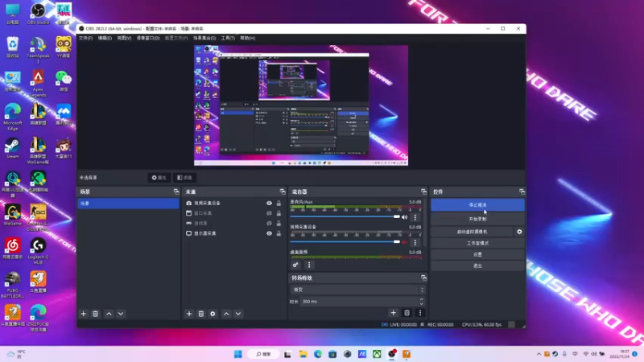644x362 pixels.
Task: Click Windows Start button on taskbar
Action: click(x=237, y=354)
